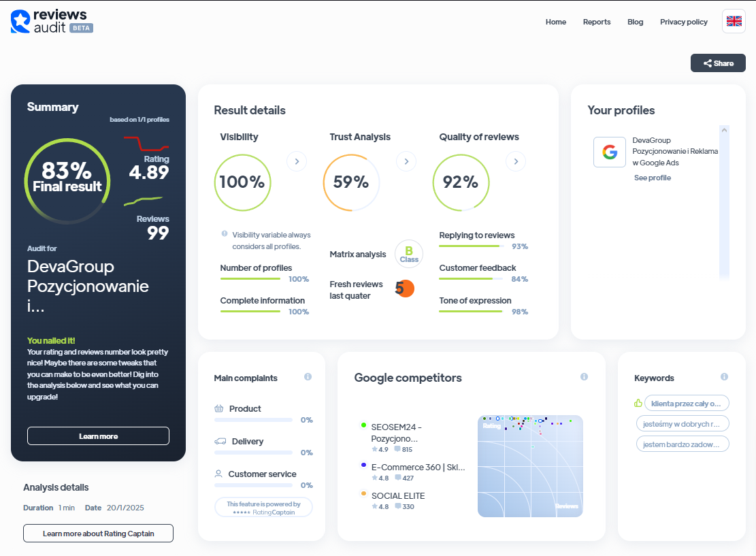Open the Blog menu link

pos(635,22)
